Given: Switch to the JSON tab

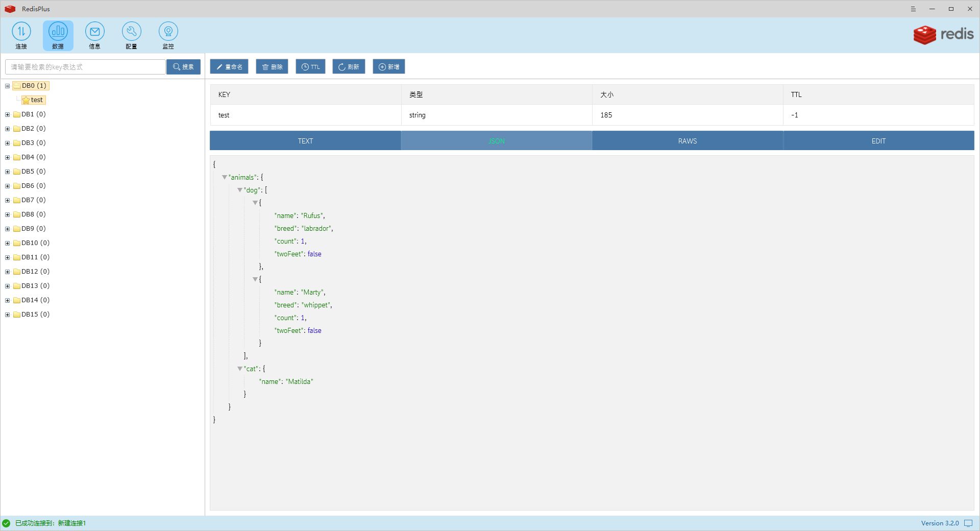Looking at the screenshot, I should [497, 141].
